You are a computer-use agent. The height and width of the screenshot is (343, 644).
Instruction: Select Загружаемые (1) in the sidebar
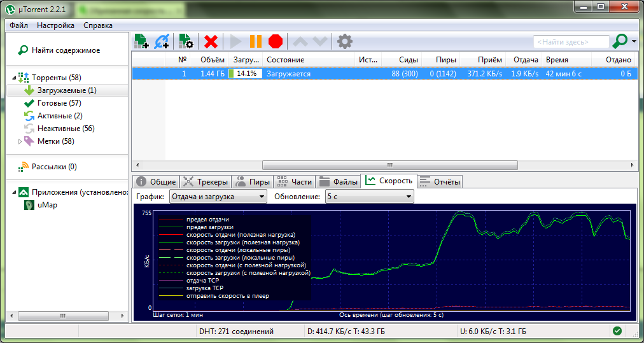click(67, 90)
